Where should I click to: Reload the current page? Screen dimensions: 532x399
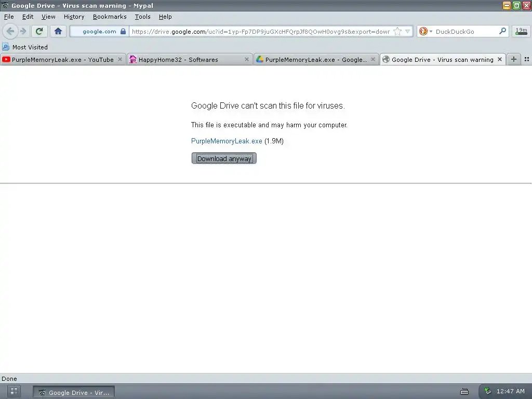pos(39,31)
